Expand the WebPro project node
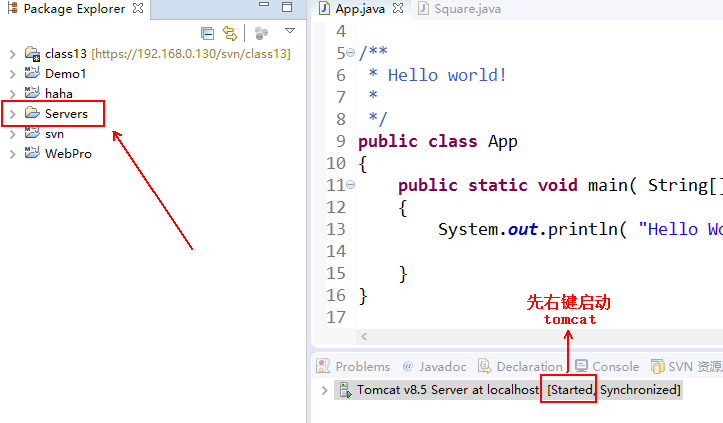Screen dimensions: 723x423 pyautogui.click(x=12, y=154)
